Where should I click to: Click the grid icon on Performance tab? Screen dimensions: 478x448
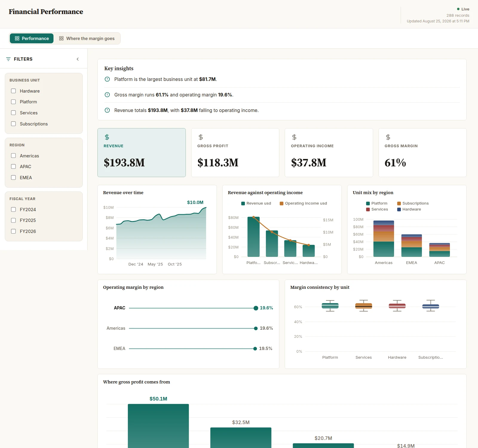pyautogui.click(x=17, y=39)
